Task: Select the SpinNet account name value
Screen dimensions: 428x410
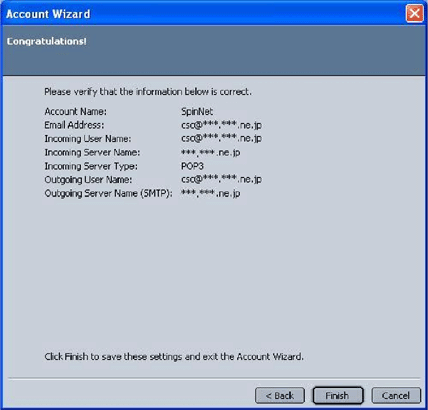Action: point(197,111)
